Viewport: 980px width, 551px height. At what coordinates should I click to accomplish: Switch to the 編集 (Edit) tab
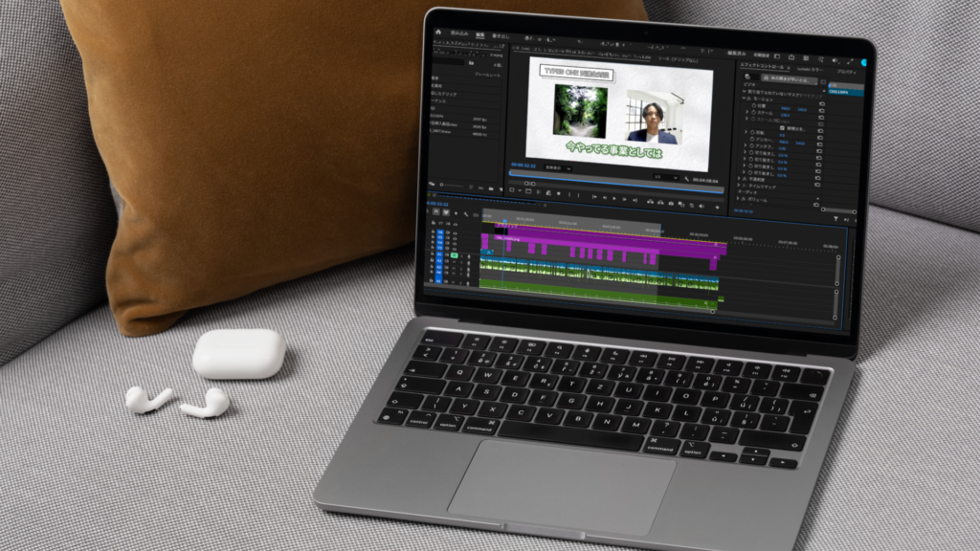(480, 35)
